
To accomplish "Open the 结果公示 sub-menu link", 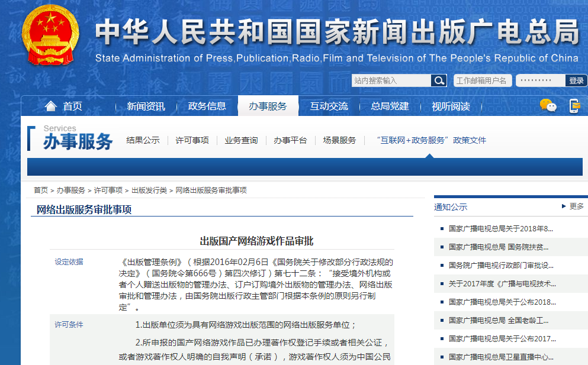I will 143,140.
